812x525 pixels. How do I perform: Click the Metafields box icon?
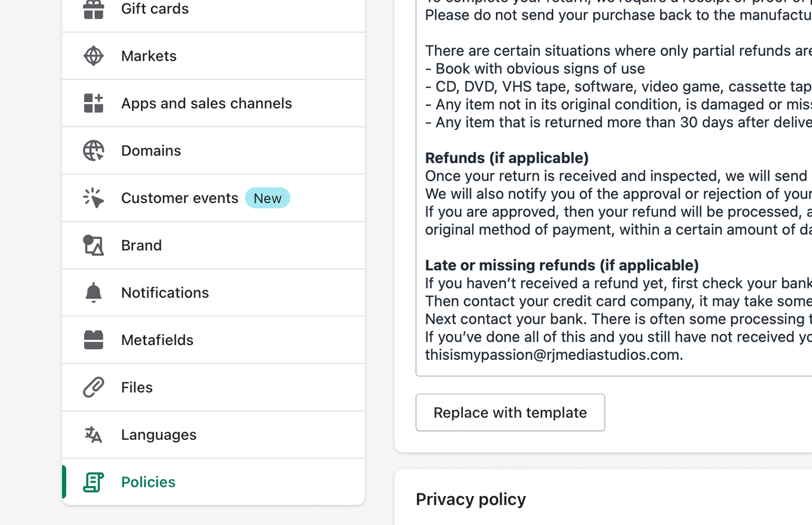click(x=93, y=340)
